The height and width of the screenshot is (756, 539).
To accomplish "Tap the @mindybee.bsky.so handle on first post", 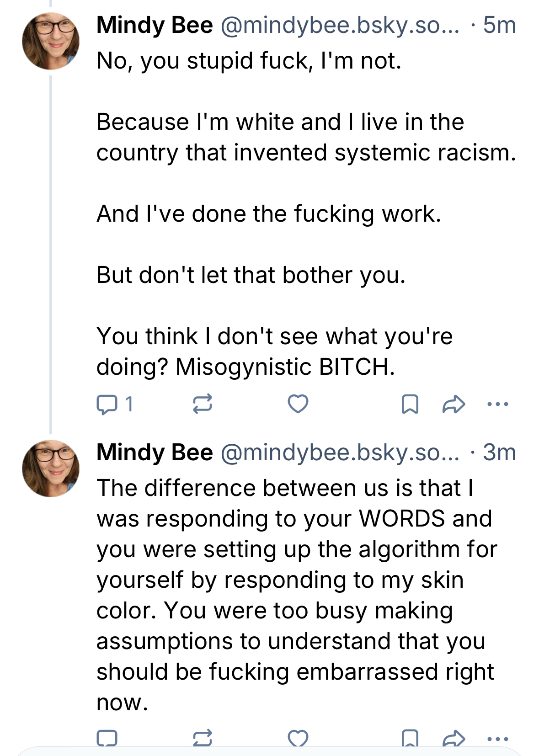I will point(340,25).
